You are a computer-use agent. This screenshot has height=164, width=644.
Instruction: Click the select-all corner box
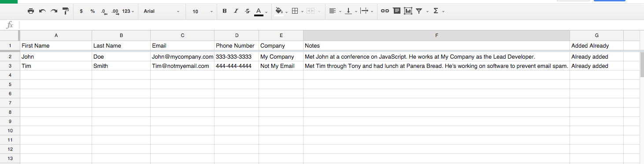pyautogui.click(x=10, y=35)
